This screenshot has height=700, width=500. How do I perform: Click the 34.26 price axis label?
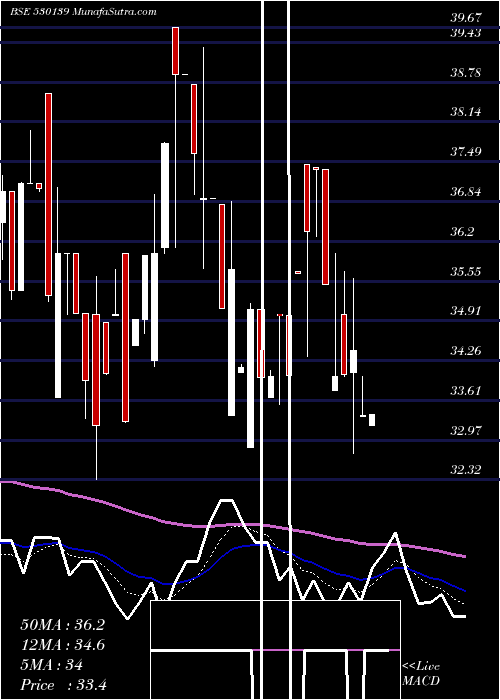[x=466, y=351]
